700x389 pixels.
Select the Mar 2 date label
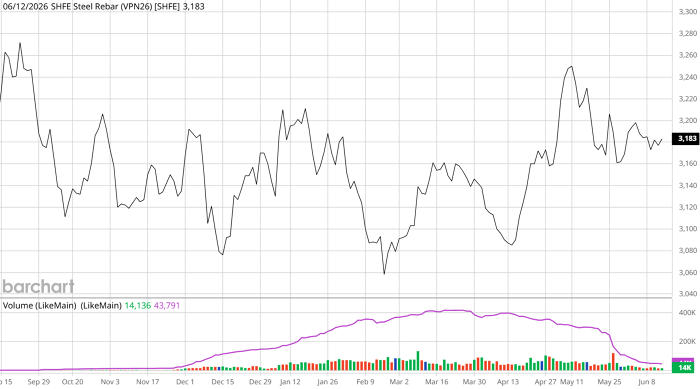399,382
